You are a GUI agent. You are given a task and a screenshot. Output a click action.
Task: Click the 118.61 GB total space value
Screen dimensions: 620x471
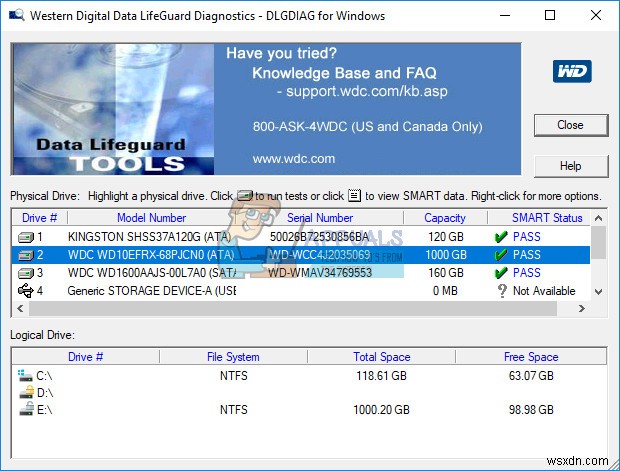point(381,376)
